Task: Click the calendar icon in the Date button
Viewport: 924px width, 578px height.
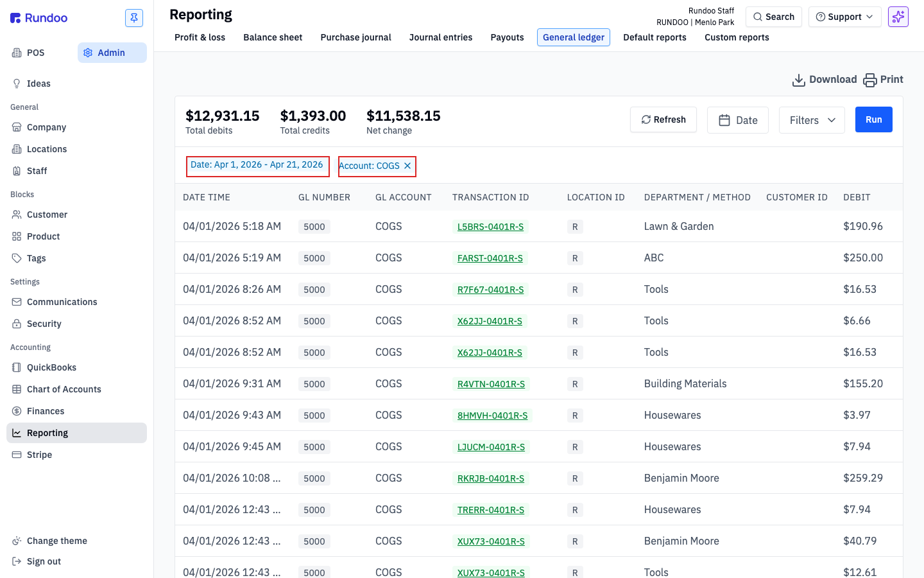Action: [724, 120]
